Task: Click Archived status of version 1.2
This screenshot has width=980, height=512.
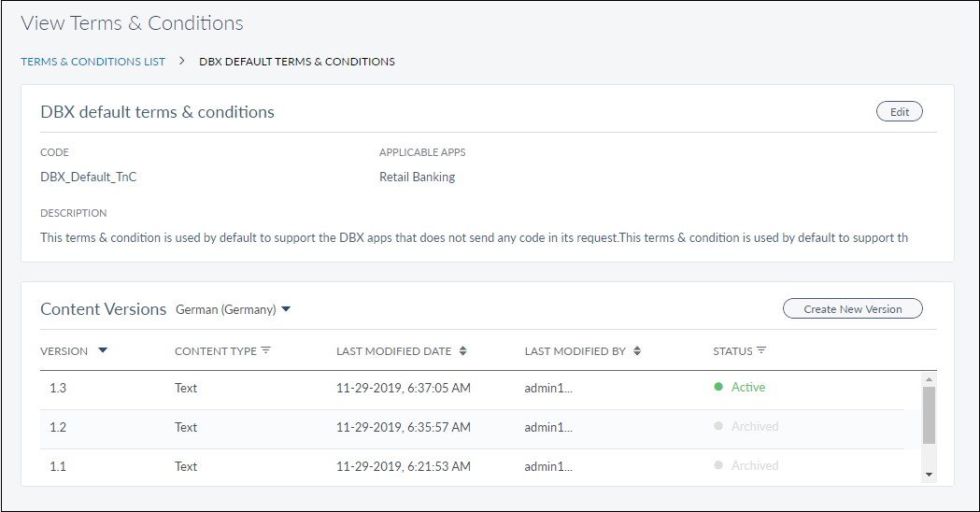Action: [754, 426]
